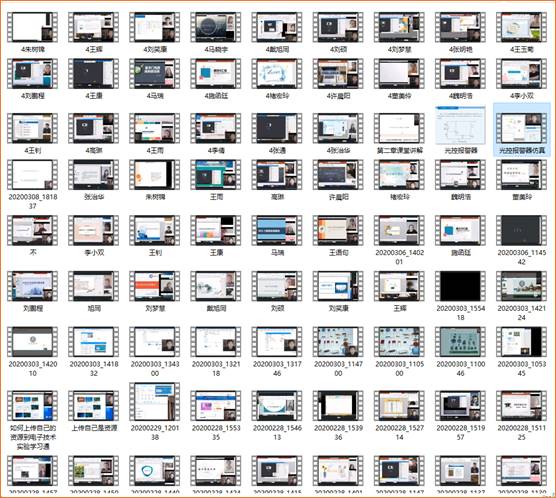Select video 20200306_114542
556x498 pixels.
click(x=522, y=240)
